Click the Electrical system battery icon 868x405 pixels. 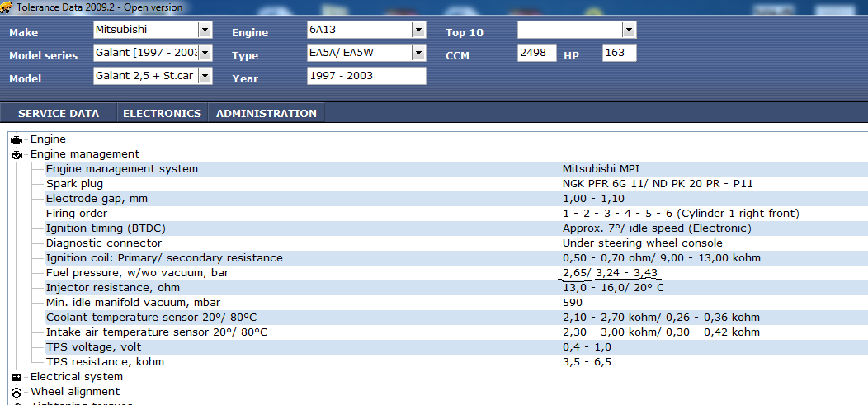coord(16,377)
